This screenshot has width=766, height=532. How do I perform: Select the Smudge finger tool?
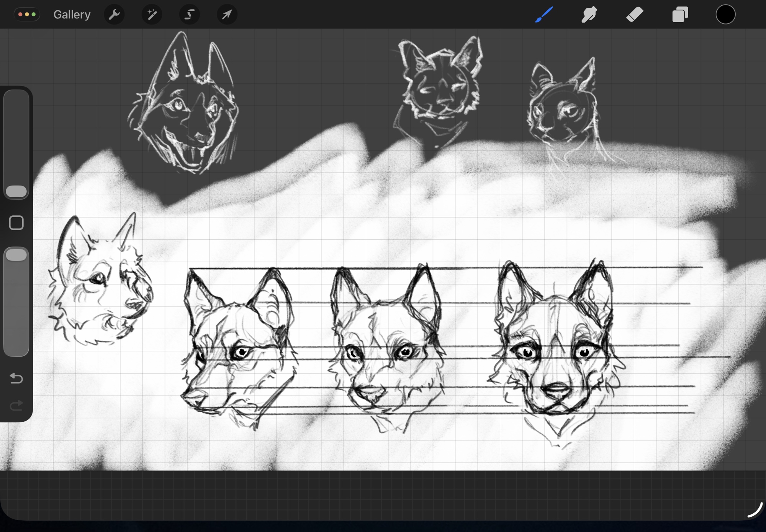tap(589, 15)
